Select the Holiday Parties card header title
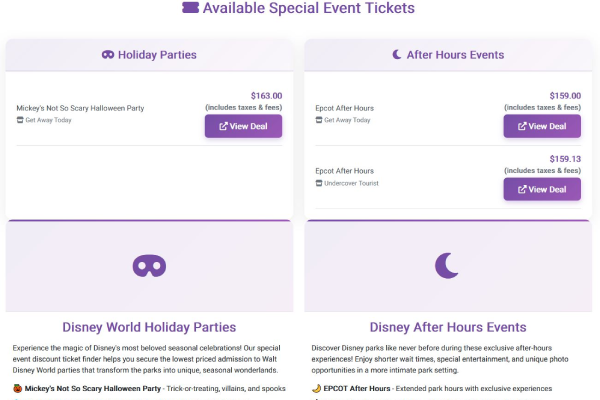Image resolution: width=600 pixels, height=400 pixels. tap(157, 55)
